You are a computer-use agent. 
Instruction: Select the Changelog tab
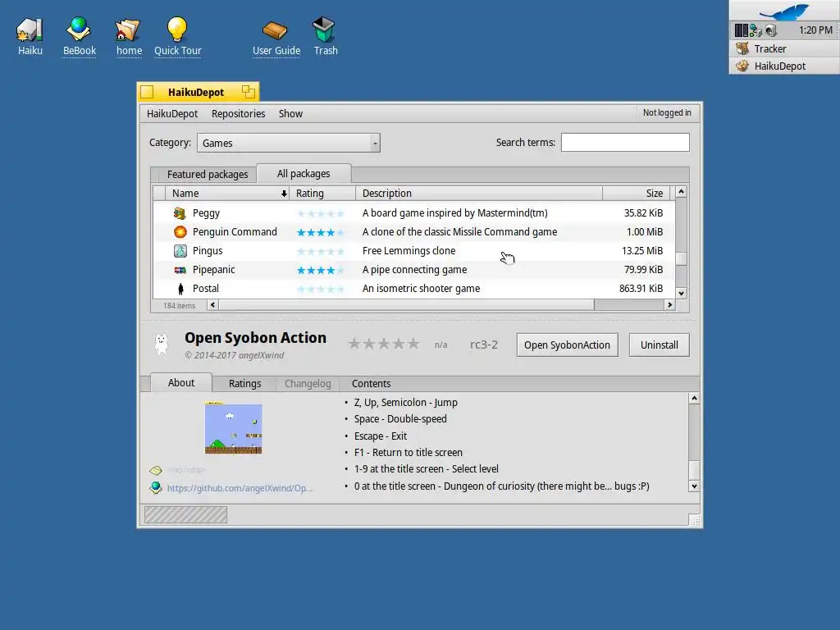pos(308,384)
